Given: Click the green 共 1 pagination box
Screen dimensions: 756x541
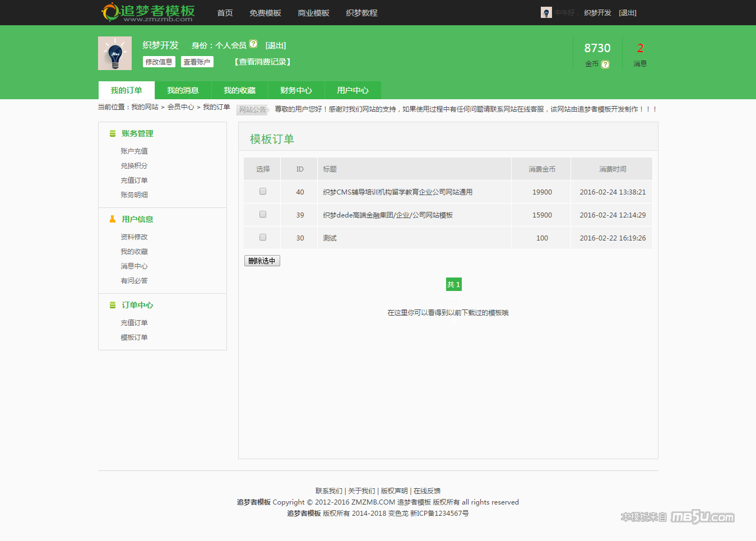Looking at the screenshot, I should (x=453, y=285).
